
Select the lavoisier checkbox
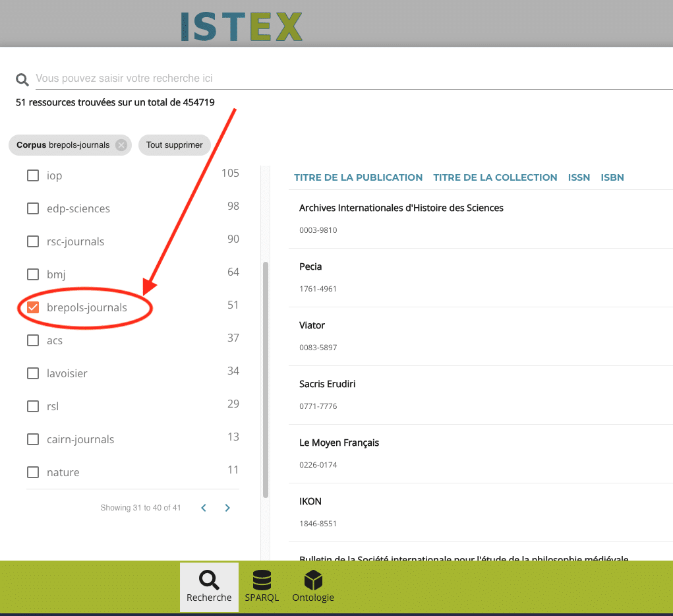(x=33, y=373)
